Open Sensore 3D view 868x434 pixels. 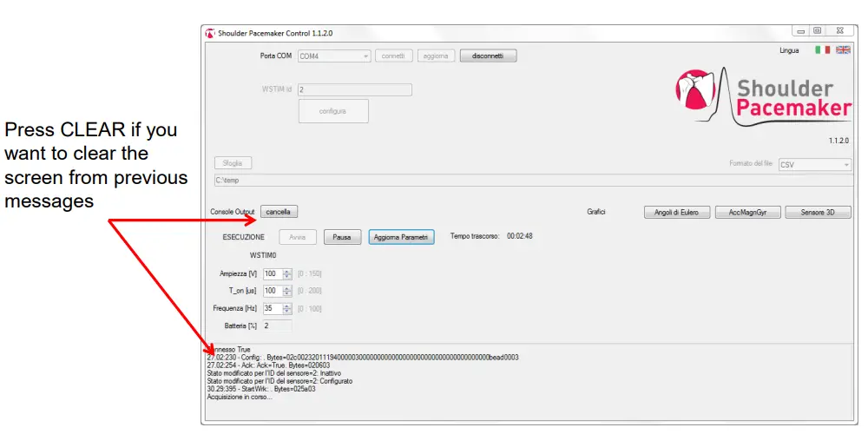pyautogui.click(x=818, y=212)
